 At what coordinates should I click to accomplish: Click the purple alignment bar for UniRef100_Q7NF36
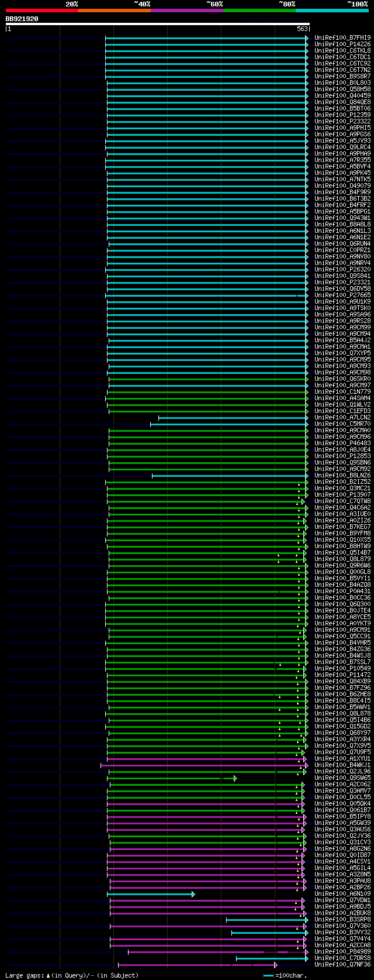(x=198, y=965)
